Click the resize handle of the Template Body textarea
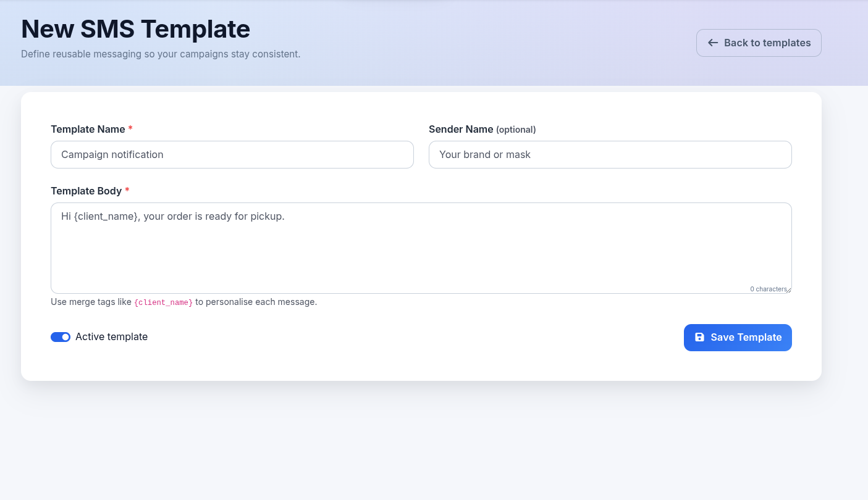868x500 pixels. [788, 290]
